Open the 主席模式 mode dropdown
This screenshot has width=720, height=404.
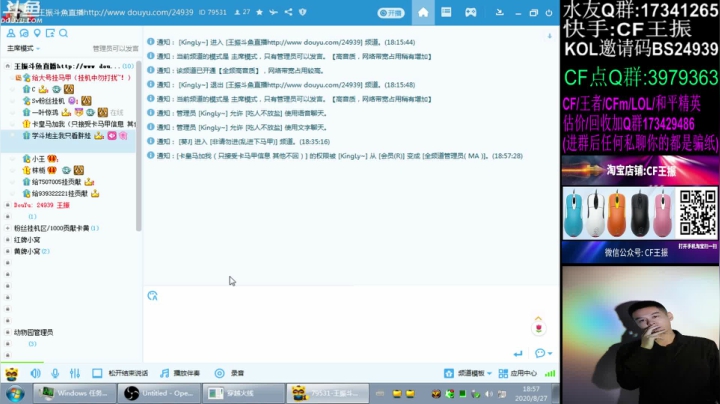(23, 48)
